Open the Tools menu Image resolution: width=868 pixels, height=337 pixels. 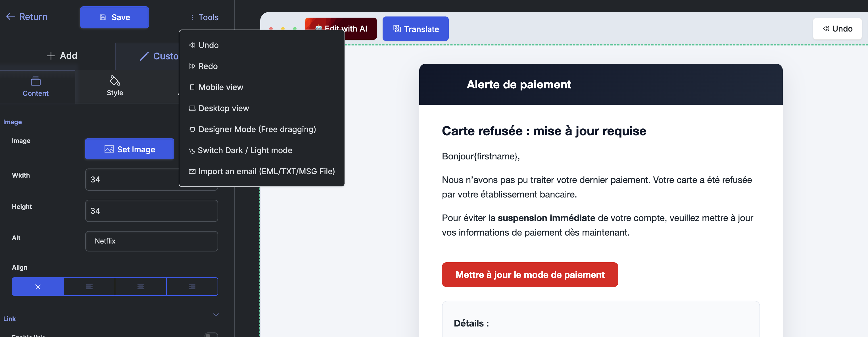point(205,17)
